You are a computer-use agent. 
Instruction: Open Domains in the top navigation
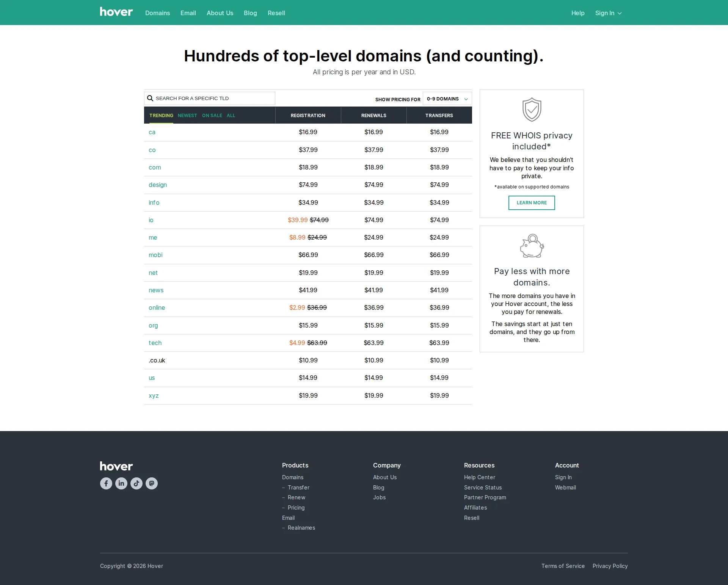point(157,13)
